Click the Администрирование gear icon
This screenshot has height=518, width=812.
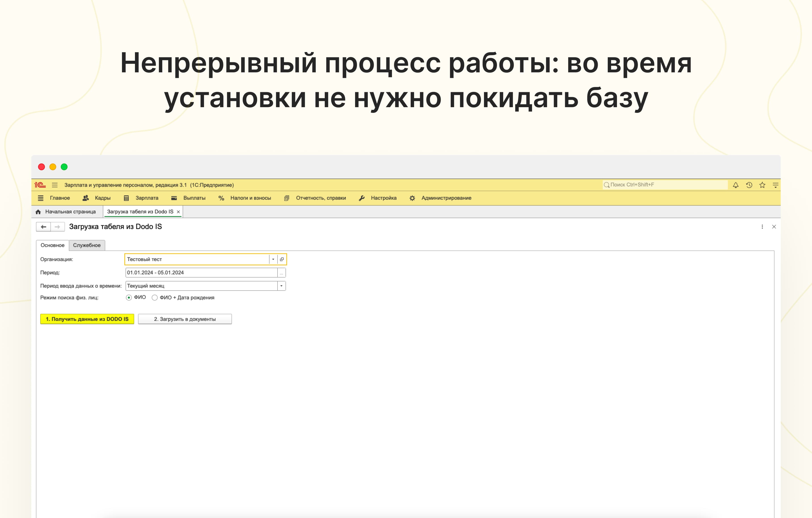point(412,198)
